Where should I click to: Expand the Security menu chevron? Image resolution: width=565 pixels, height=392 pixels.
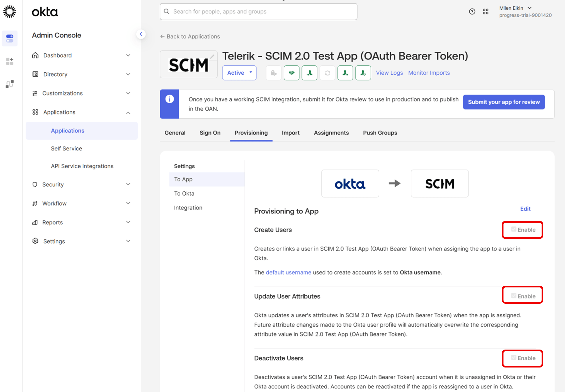point(128,184)
